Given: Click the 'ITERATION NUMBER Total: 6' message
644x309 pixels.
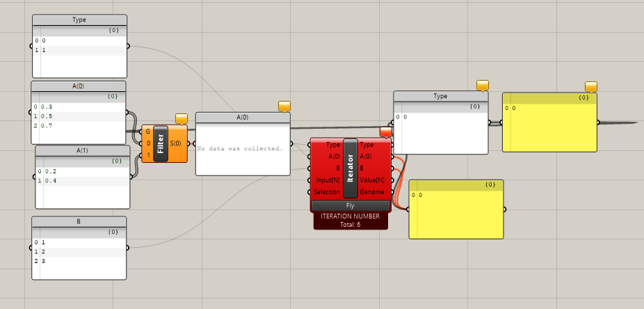Looking at the screenshot, I should [x=351, y=220].
